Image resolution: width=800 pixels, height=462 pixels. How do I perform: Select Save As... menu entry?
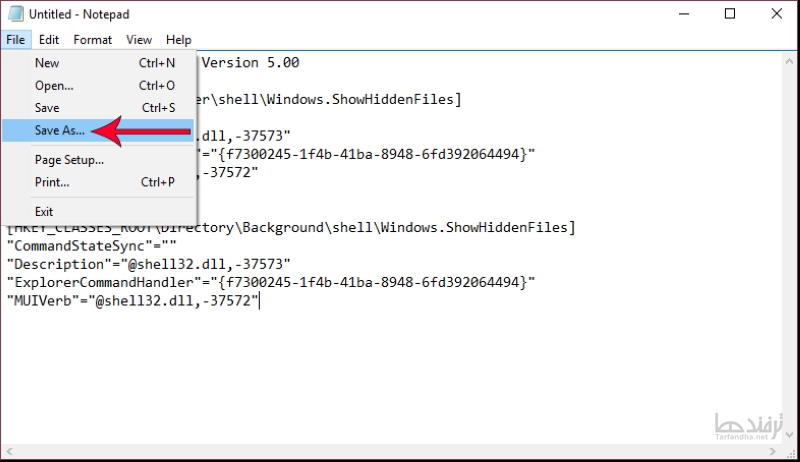pos(98,131)
